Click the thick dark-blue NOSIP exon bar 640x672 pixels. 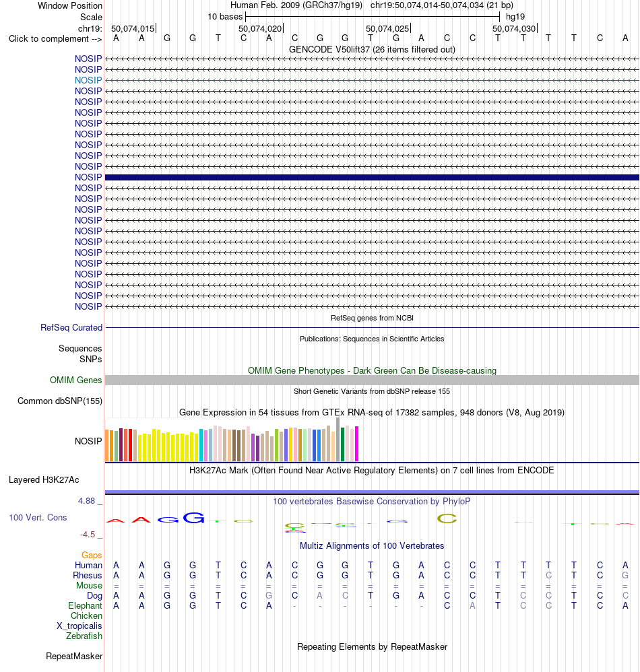(372, 178)
